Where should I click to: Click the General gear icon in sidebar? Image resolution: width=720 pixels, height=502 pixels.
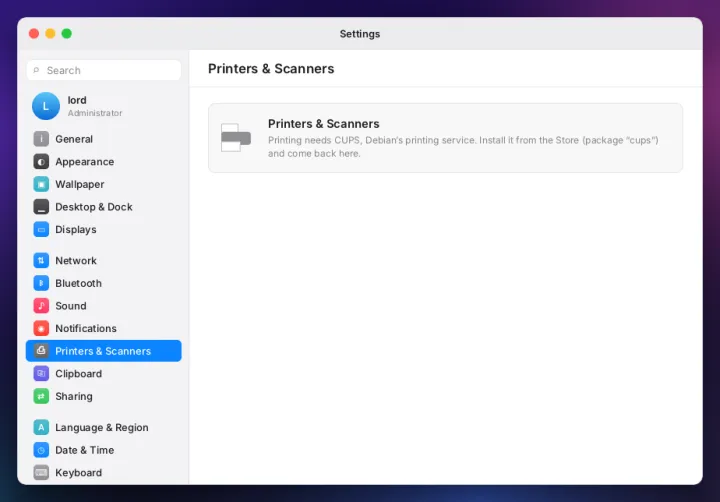(x=41, y=139)
